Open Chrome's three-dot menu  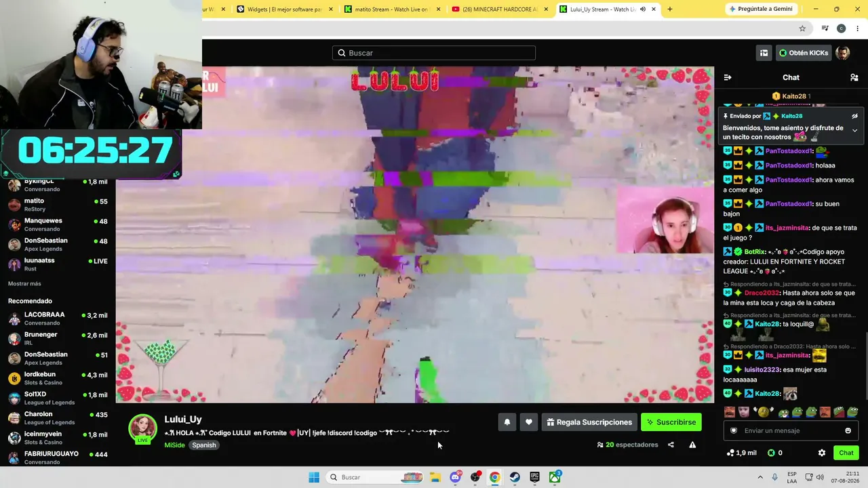[857, 28]
